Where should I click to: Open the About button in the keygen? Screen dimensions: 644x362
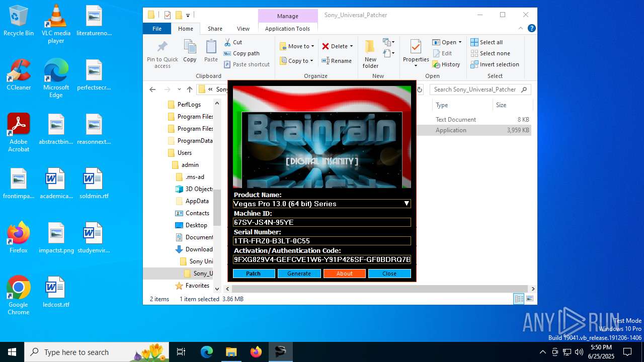click(x=344, y=274)
